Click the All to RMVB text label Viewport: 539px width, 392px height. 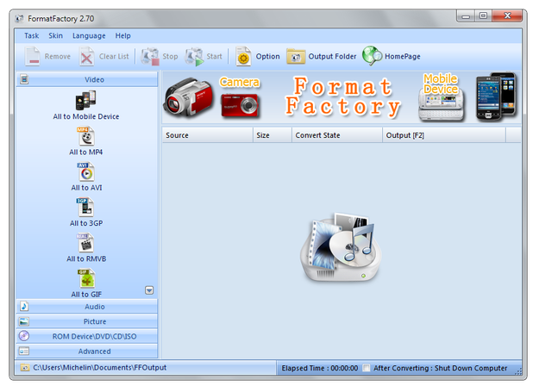click(86, 258)
